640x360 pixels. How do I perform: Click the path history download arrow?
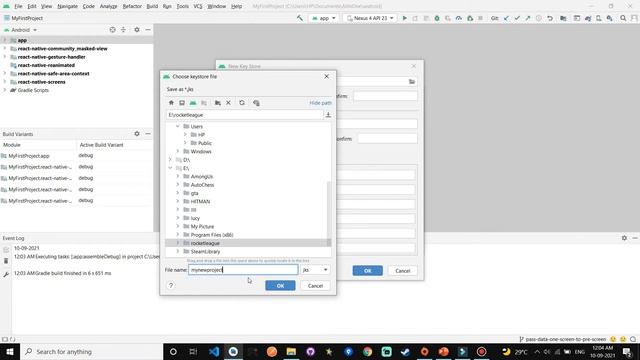pyautogui.click(x=328, y=115)
